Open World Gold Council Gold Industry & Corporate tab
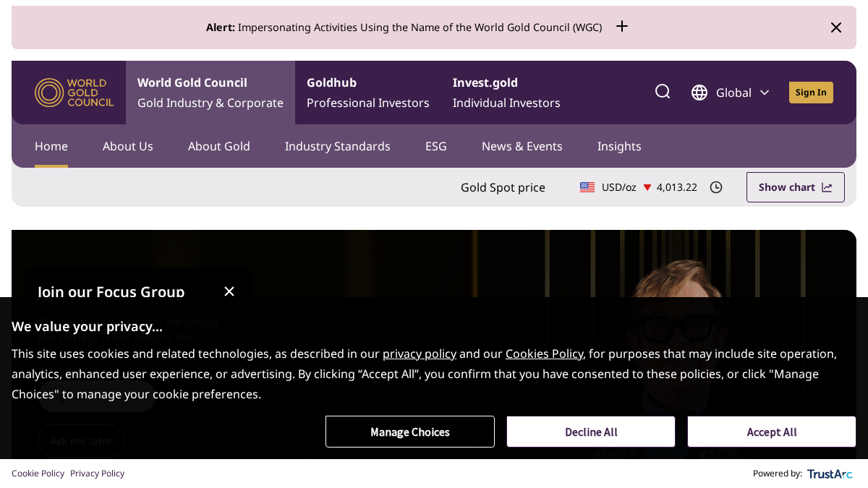This screenshot has width=868, height=488. (210, 93)
